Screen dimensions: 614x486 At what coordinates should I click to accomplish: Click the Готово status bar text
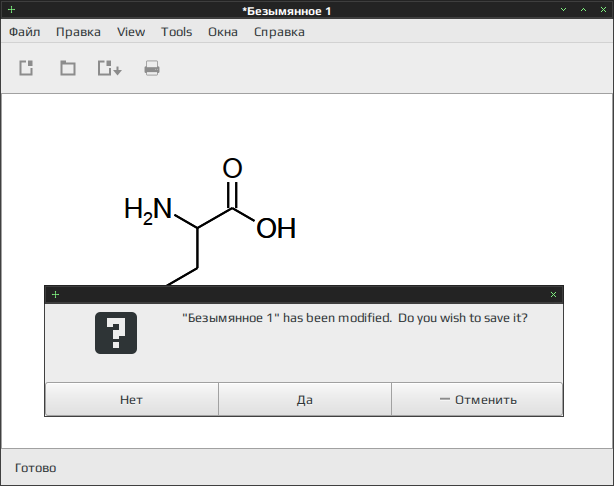pyautogui.click(x=36, y=468)
